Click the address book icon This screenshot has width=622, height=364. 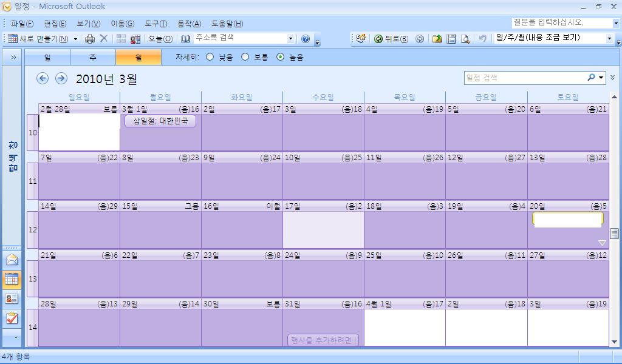click(186, 39)
